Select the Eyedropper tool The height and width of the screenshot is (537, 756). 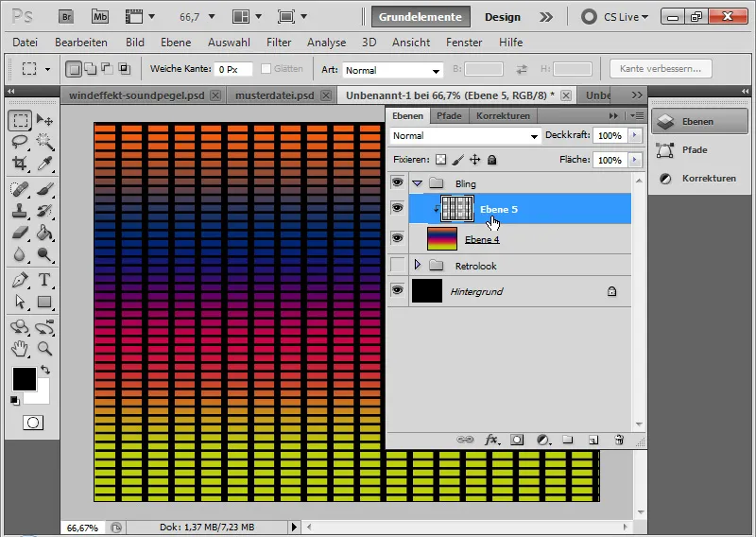[x=44, y=164]
